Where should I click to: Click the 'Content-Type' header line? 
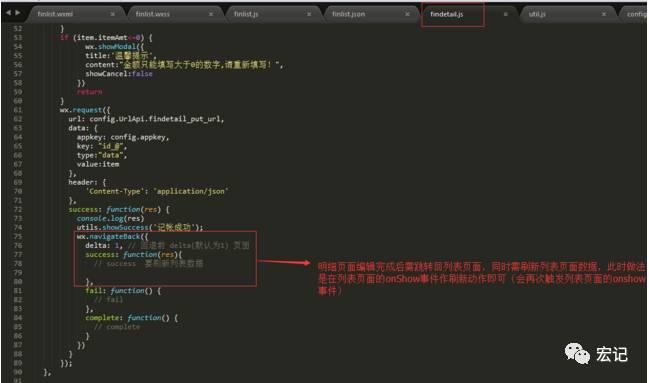pyautogui.click(x=157, y=191)
